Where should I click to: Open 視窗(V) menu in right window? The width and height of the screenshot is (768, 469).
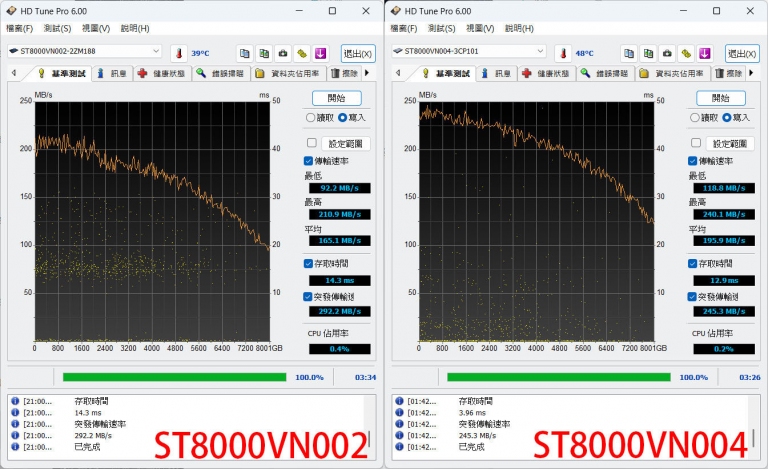tap(480, 28)
